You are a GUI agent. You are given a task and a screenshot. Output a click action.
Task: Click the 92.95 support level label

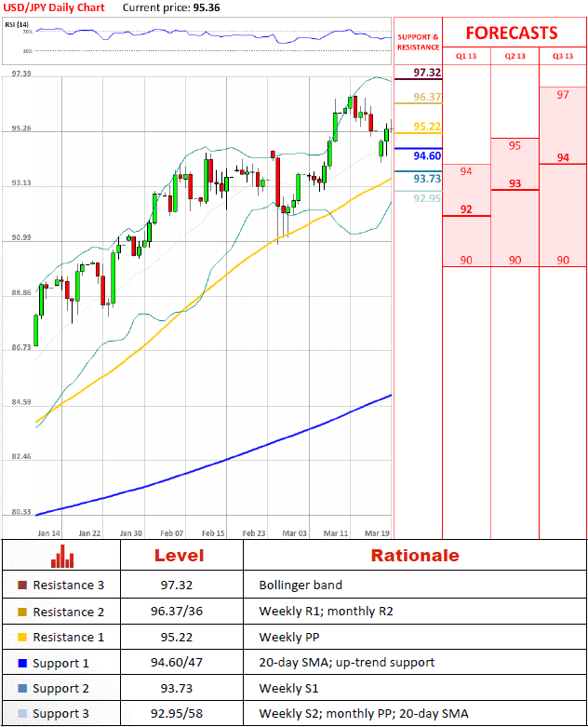point(427,198)
